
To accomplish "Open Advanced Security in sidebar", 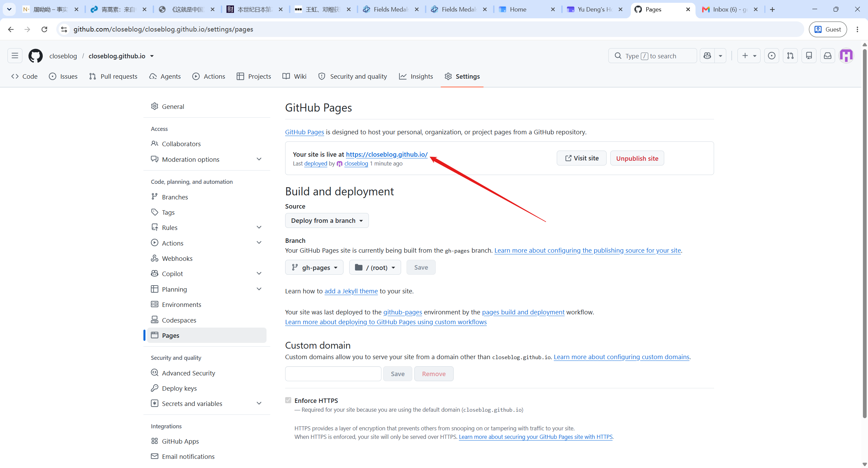I will point(207,373).
